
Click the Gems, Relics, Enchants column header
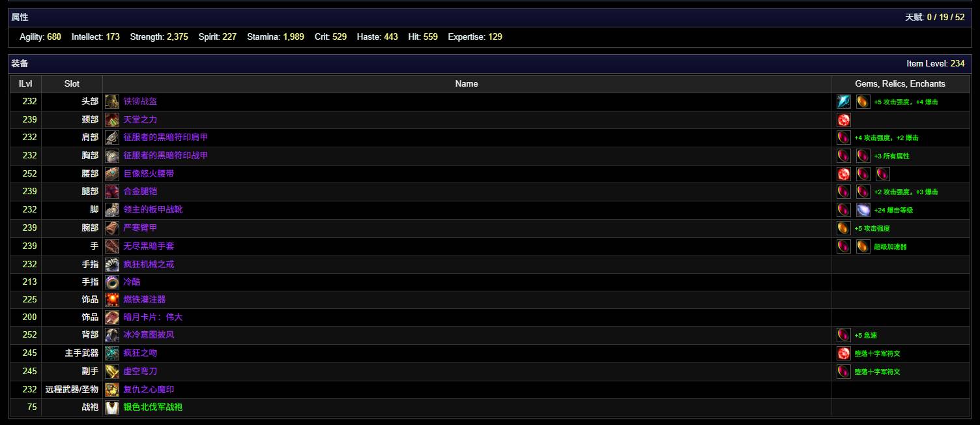click(x=900, y=83)
